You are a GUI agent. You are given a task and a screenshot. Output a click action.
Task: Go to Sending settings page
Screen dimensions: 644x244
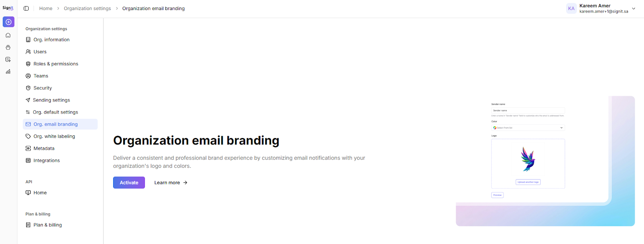pos(51,100)
